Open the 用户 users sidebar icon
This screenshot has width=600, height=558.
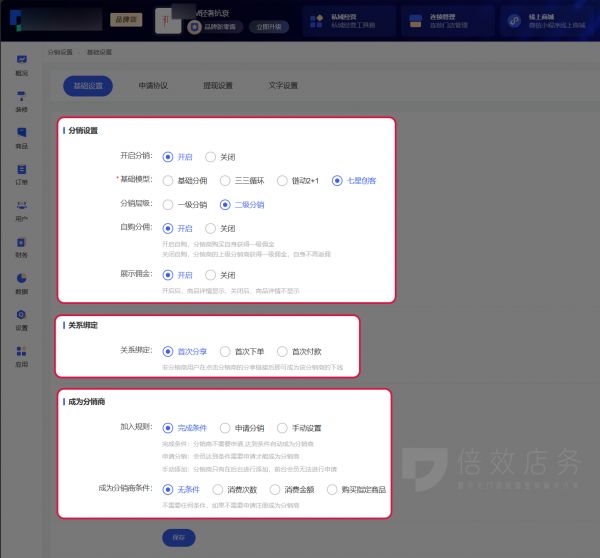21,210
